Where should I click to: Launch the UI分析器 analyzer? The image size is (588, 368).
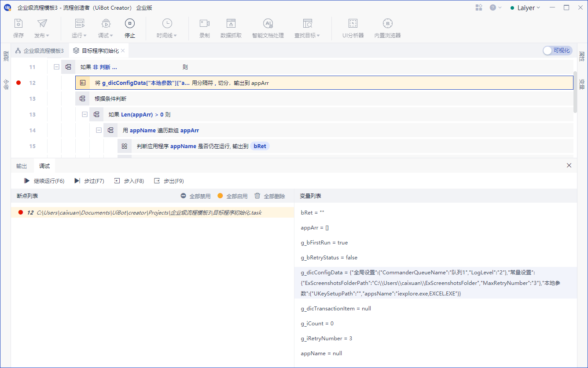point(353,29)
